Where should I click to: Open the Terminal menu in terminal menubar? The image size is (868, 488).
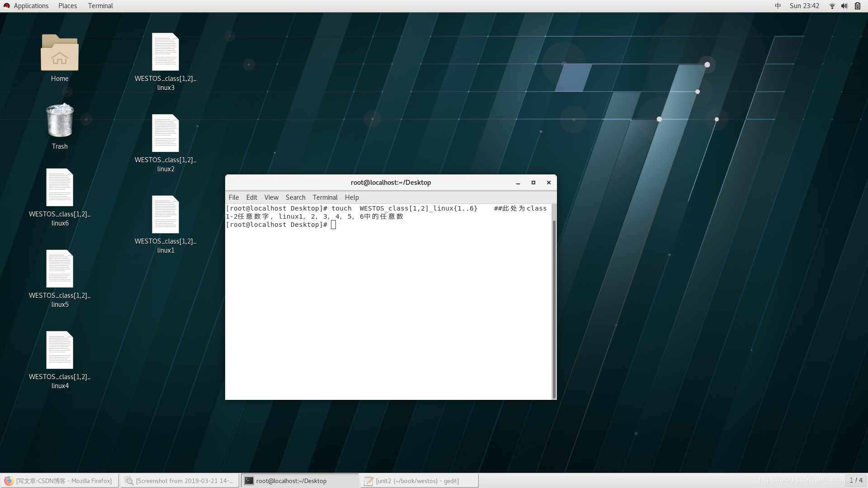click(325, 197)
